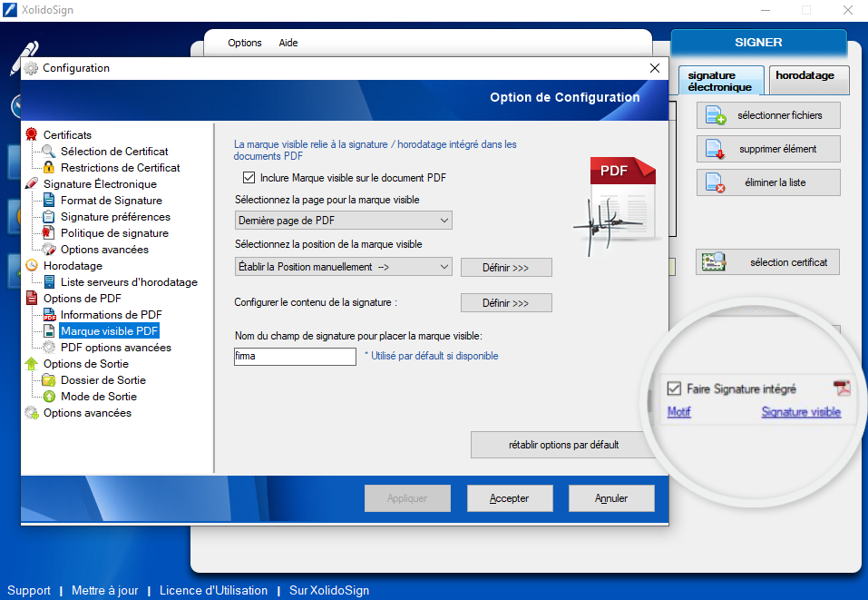Screen dimensions: 868x600
Task: Close the Configuration dialog
Action: click(x=655, y=68)
